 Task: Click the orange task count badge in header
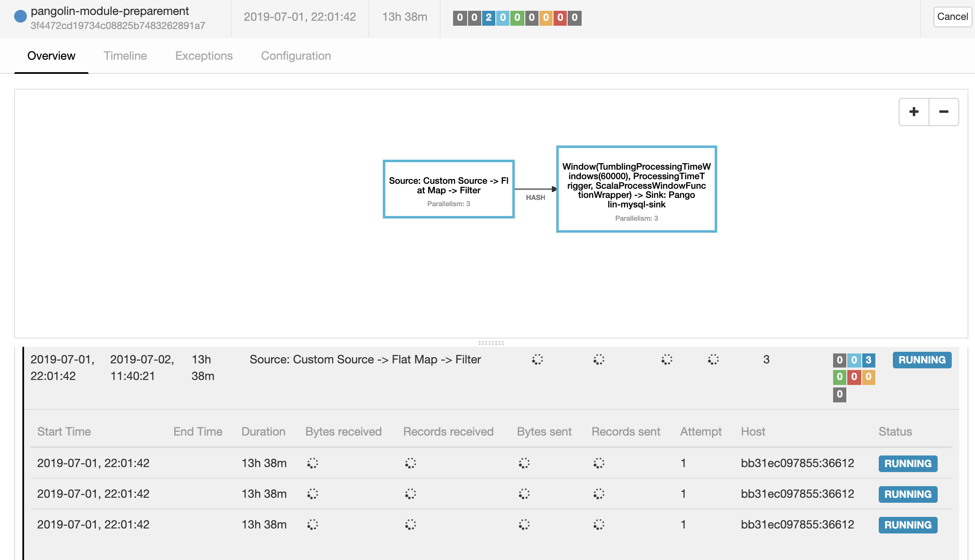546,17
